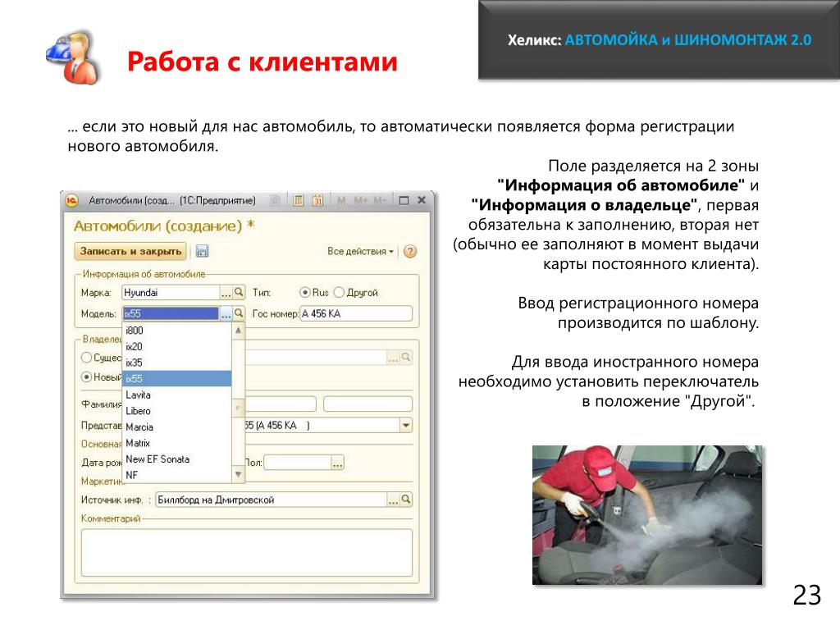Choose New EF Sonata from model list
This screenshot has width=840, height=630.
[x=177, y=459]
